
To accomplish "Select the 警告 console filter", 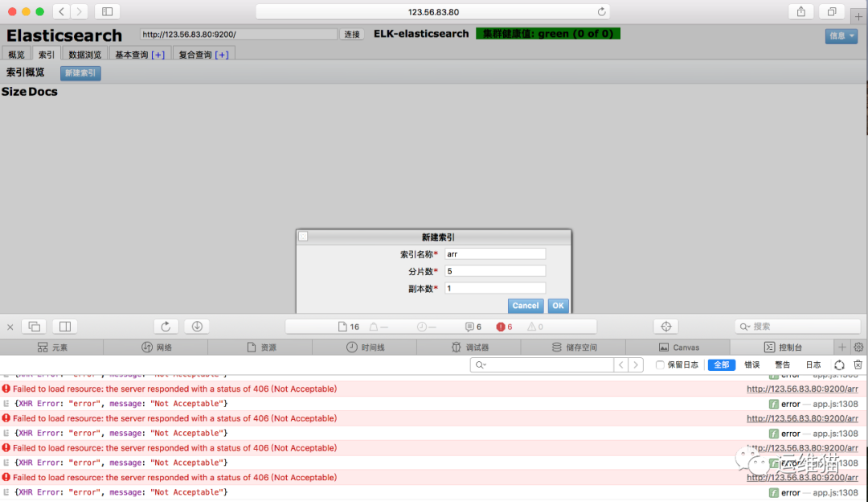I will [x=782, y=364].
